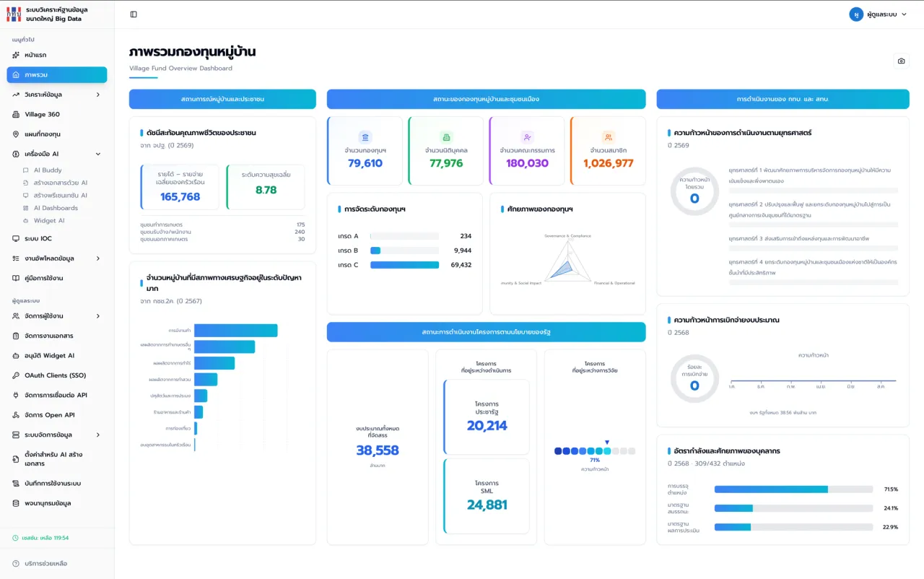The image size is (924, 579).
Task: Click the OAuth Clients key icon
Action: (x=16, y=375)
